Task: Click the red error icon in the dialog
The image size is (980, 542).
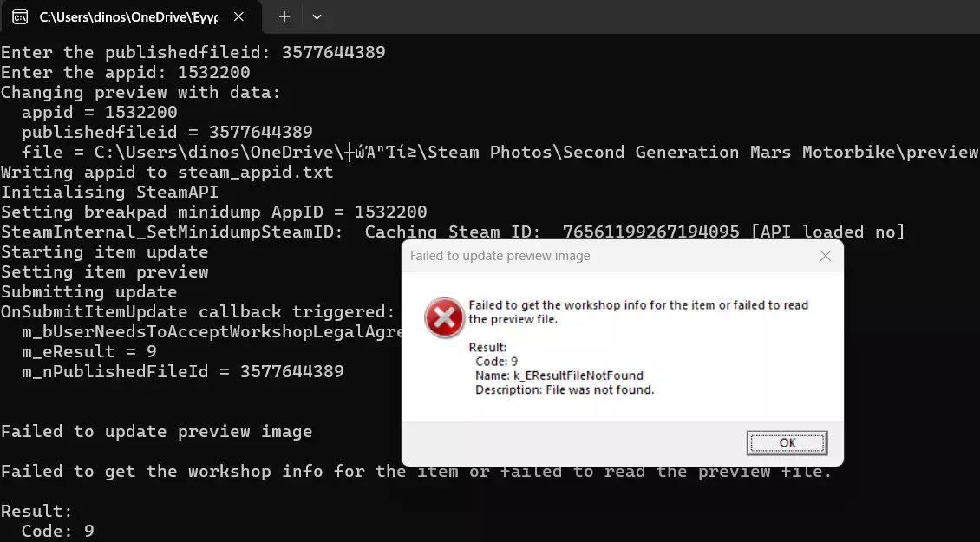Action: tap(444, 317)
